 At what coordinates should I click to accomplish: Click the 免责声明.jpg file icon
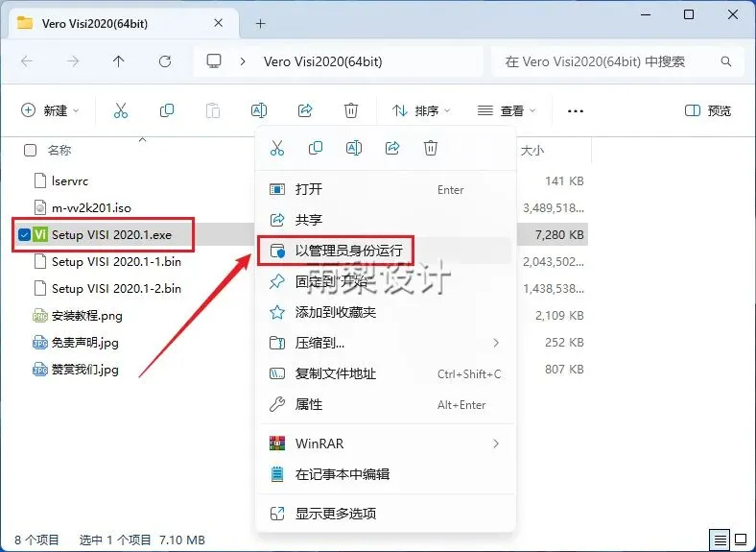[40, 343]
